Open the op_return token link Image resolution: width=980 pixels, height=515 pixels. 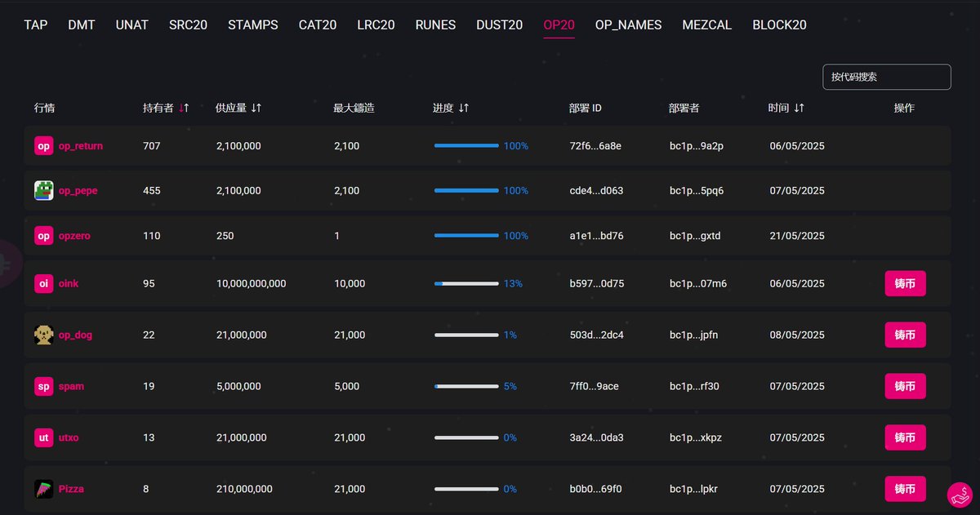click(x=81, y=146)
